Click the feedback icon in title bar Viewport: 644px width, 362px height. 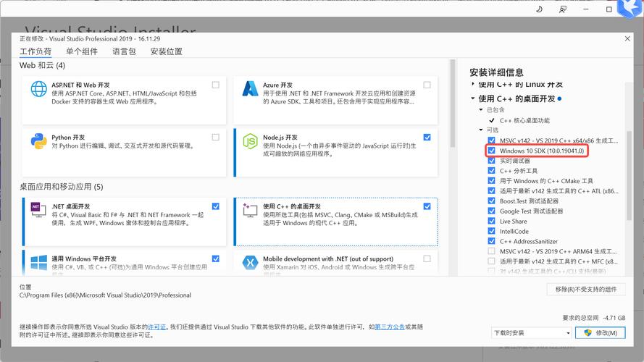click(x=563, y=9)
